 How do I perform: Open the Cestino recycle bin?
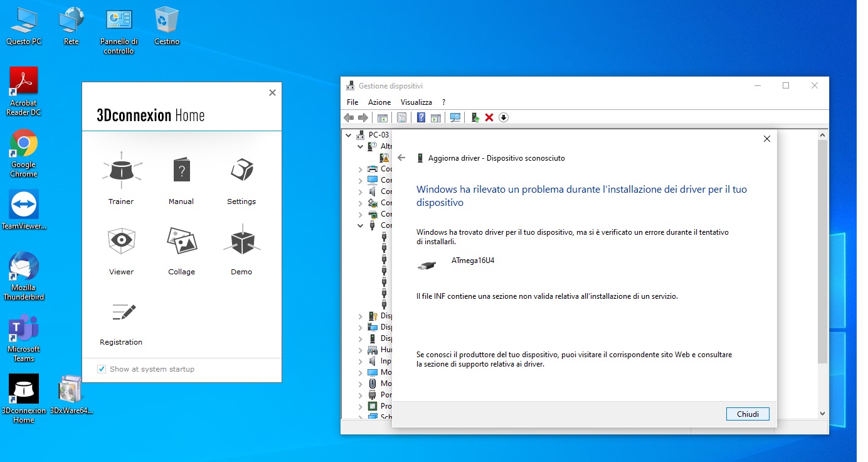tap(167, 26)
